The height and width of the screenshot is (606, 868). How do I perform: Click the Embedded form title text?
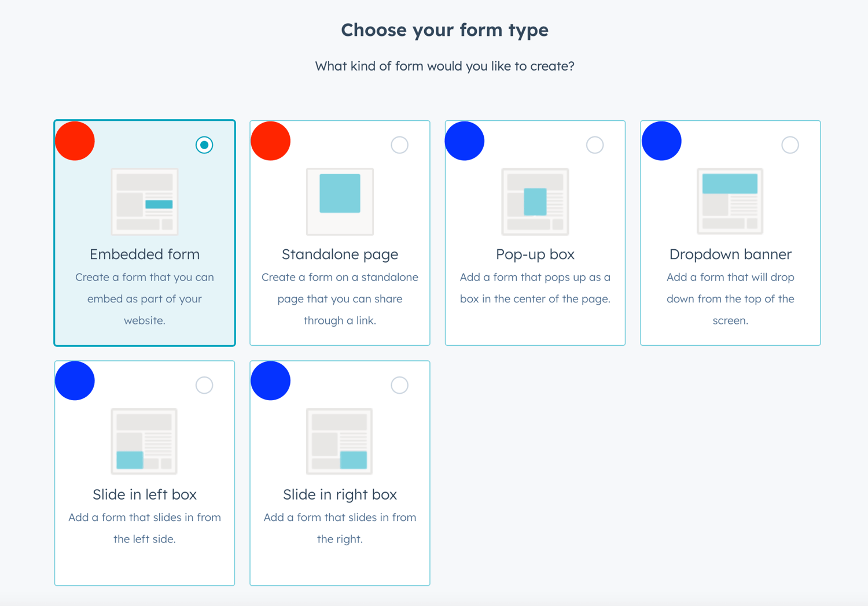click(144, 254)
